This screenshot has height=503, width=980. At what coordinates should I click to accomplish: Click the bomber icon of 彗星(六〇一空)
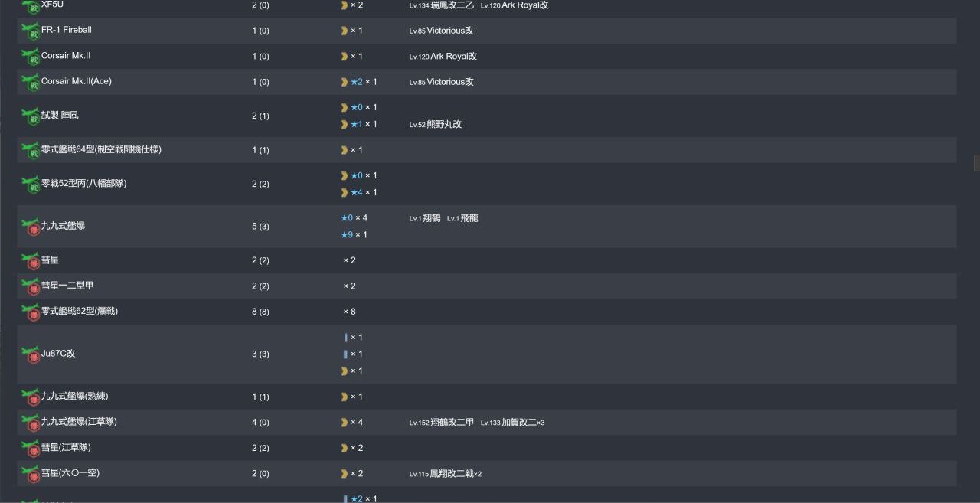point(31,475)
